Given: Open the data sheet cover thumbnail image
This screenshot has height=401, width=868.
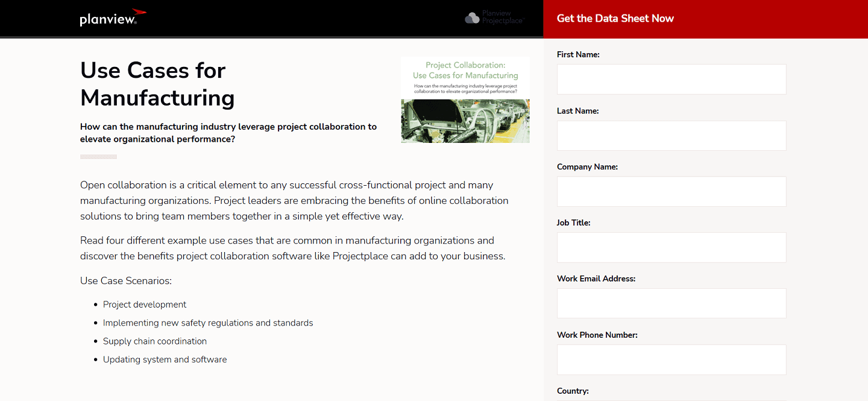Looking at the screenshot, I should click(465, 99).
